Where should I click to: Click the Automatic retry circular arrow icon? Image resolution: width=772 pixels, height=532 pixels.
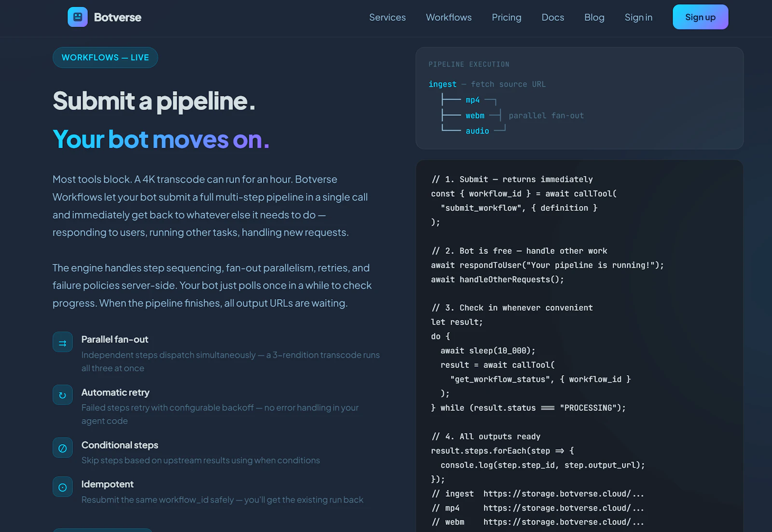(x=63, y=395)
